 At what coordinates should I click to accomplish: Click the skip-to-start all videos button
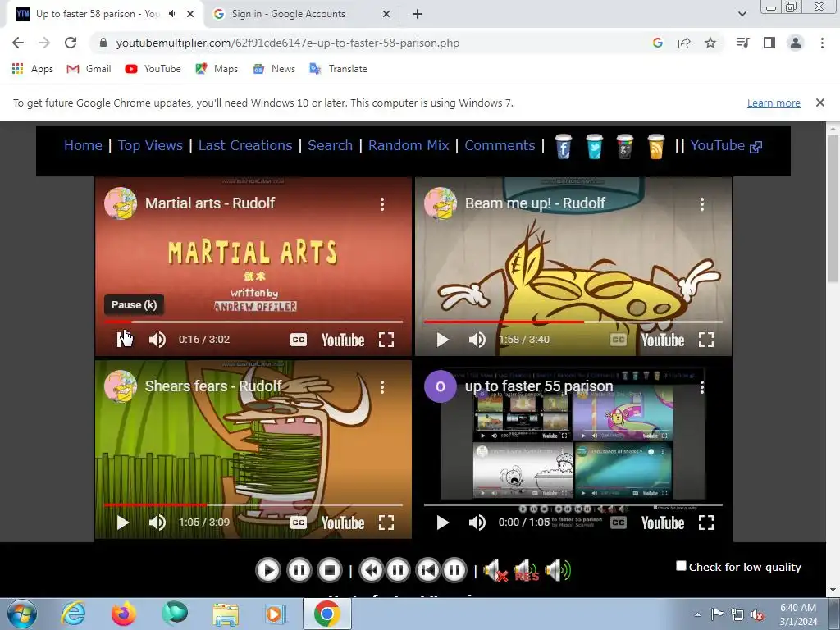coord(427,570)
